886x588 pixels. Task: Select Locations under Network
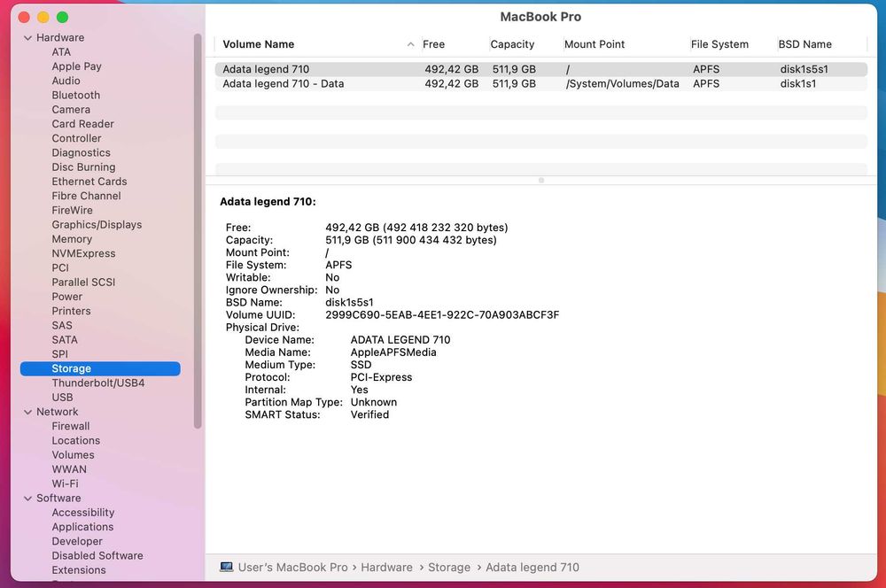(x=75, y=441)
